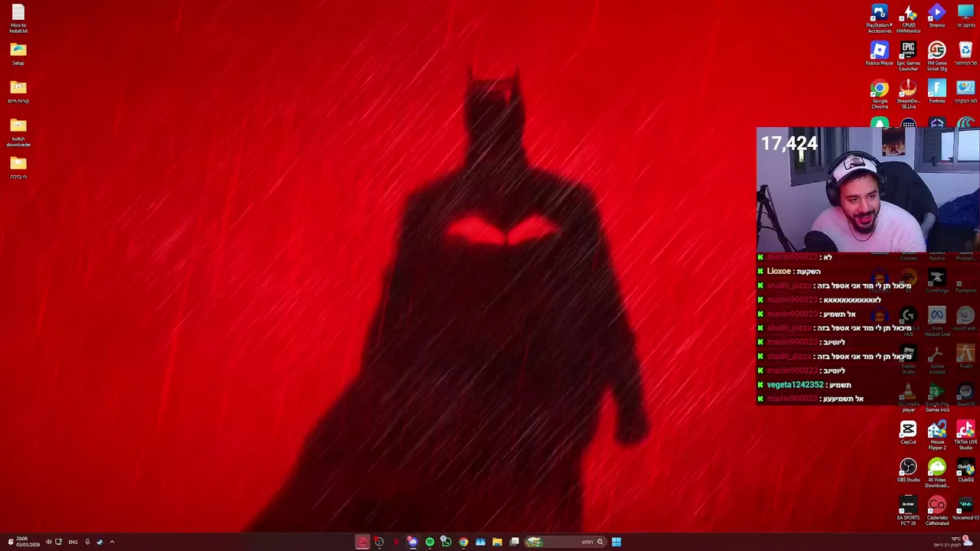
Task: Open the Setup desktop shortcut
Action: tap(18, 54)
